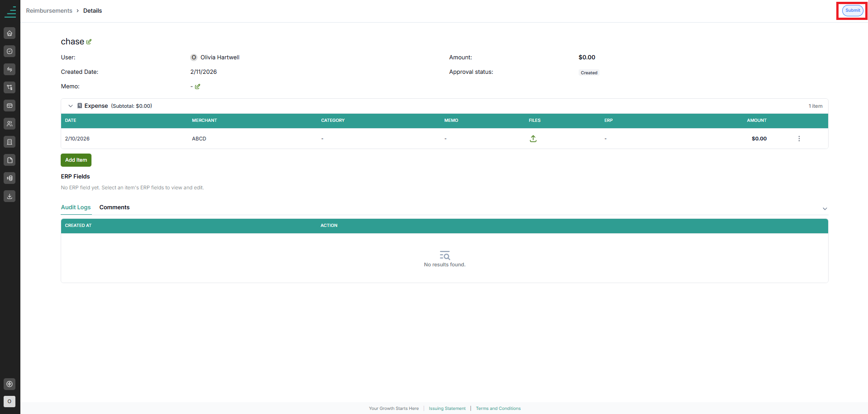868x414 pixels.
Task: Select the Audit Logs tab
Action: point(76,207)
